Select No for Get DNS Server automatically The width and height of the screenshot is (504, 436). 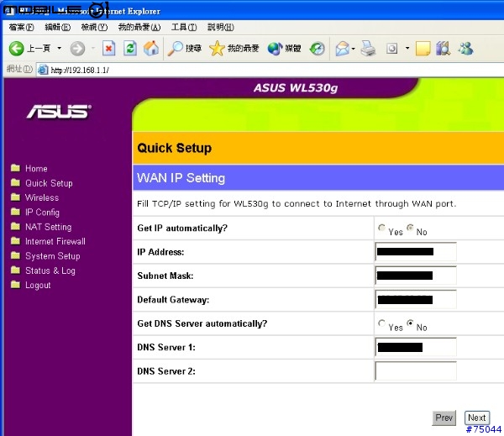(410, 323)
